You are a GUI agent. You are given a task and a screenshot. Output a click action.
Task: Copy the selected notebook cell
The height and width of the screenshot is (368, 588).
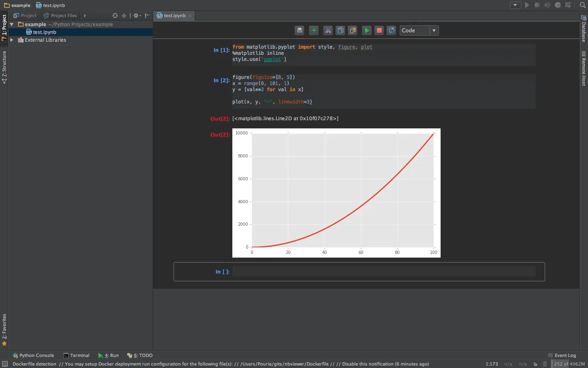(x=340, y=30)
